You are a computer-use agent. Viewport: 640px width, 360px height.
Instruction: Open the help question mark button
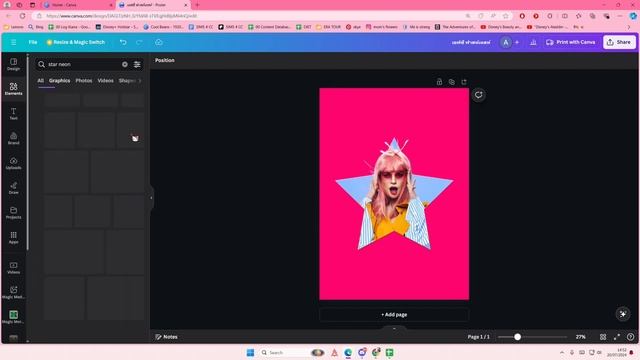coord(631,337)
